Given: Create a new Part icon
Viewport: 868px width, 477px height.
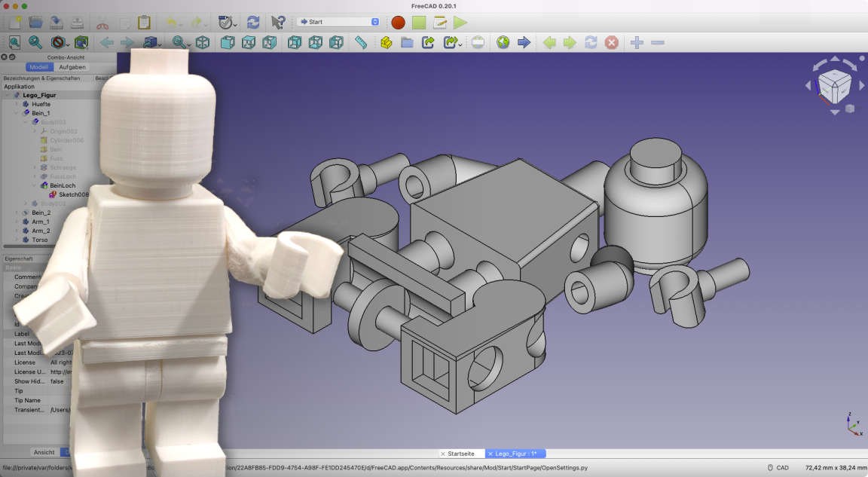Looking at the screenshot, I should click(387, 43).
